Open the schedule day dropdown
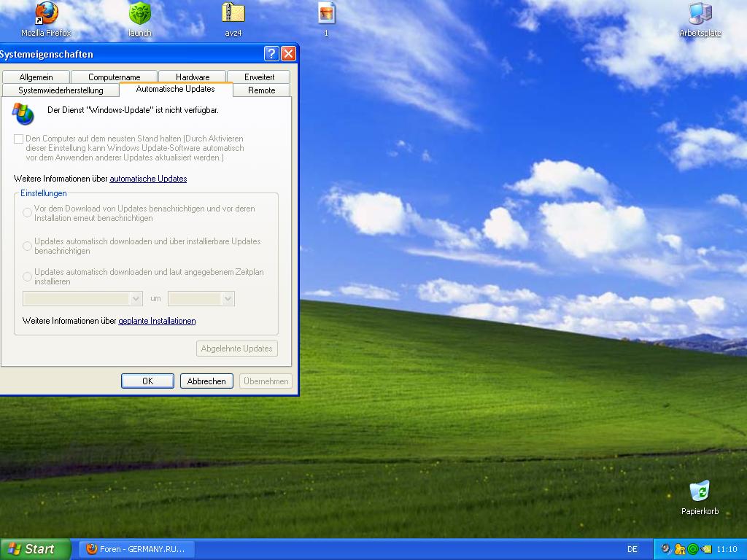The width and height of the screenshot is (747, 560). pos(82,298)
